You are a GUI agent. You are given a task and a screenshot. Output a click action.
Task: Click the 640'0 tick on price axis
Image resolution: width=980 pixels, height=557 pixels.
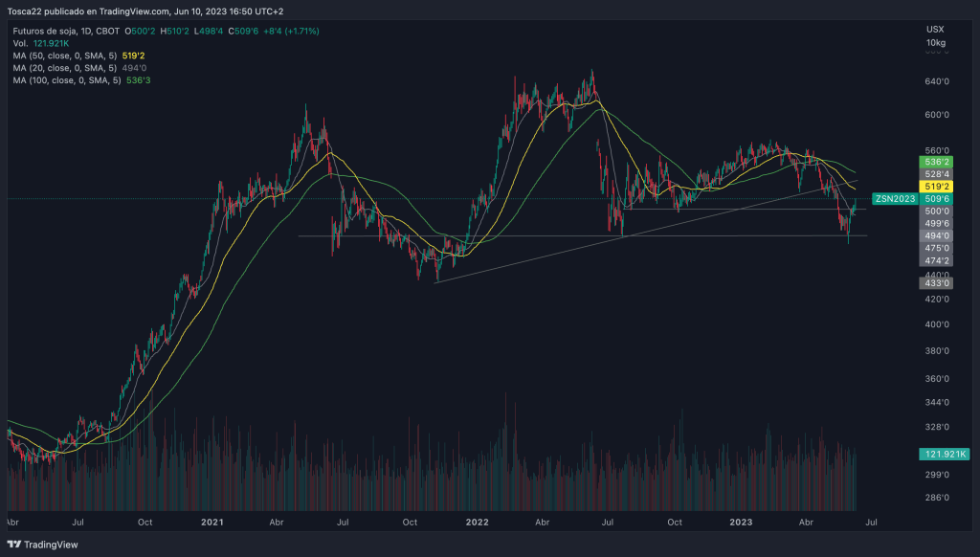(x=937, y=82)
